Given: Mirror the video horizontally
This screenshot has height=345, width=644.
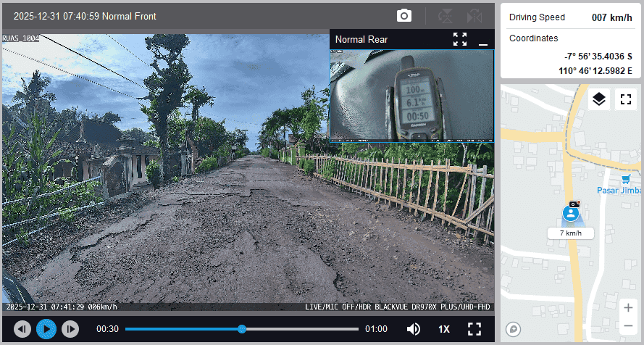Looking at the screenshot, I should point(474,16).
